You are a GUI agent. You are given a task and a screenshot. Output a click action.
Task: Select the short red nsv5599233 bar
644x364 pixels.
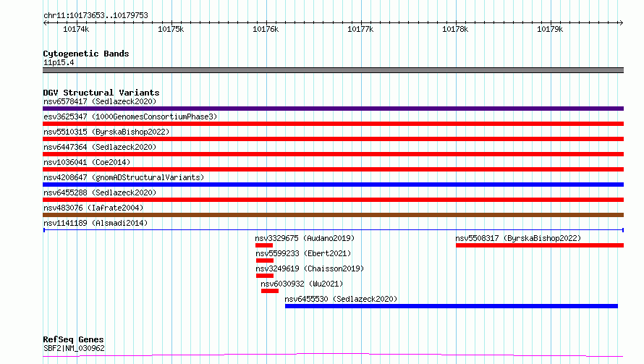265,261
